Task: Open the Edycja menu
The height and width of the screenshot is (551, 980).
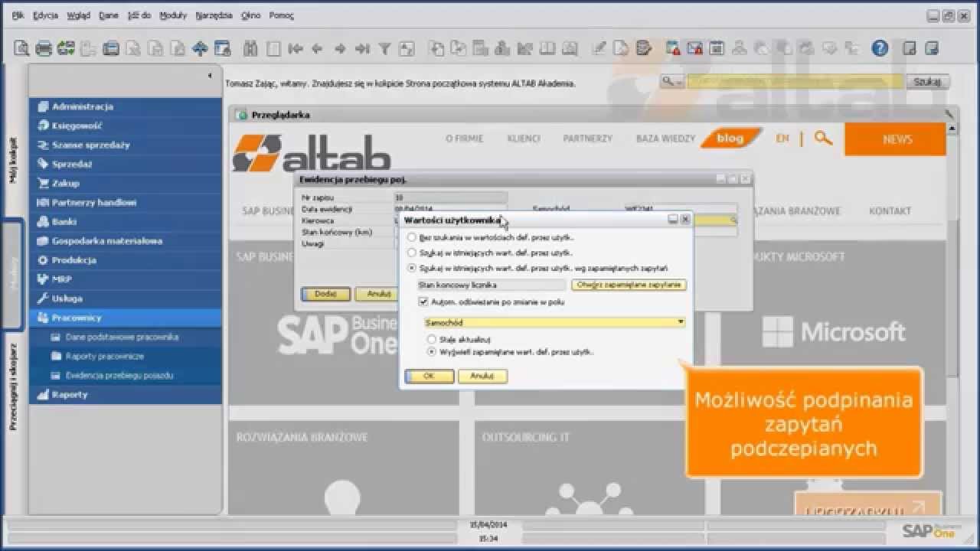Action: 46,15
